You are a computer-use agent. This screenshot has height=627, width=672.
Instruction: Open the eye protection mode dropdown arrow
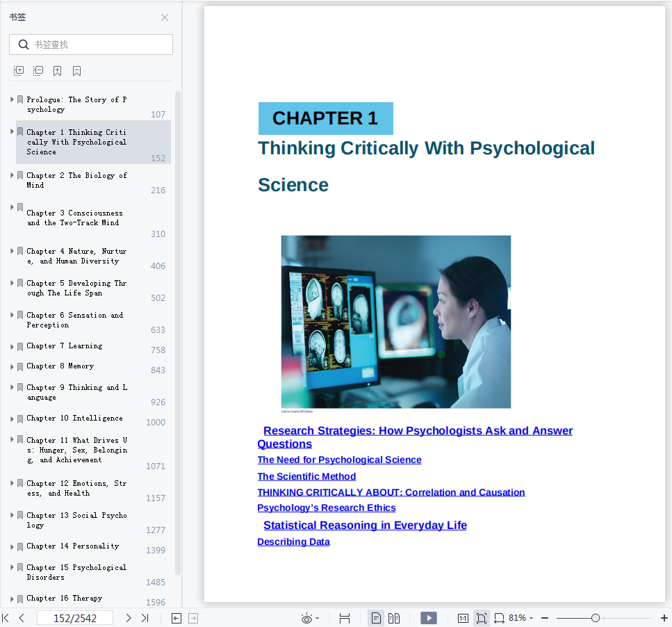[317, 619]
